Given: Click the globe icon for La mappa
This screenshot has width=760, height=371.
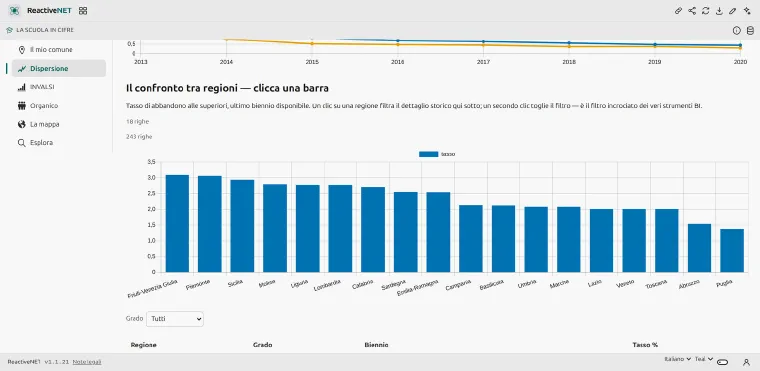Looking at the screenshot, I should pos(21,124).
